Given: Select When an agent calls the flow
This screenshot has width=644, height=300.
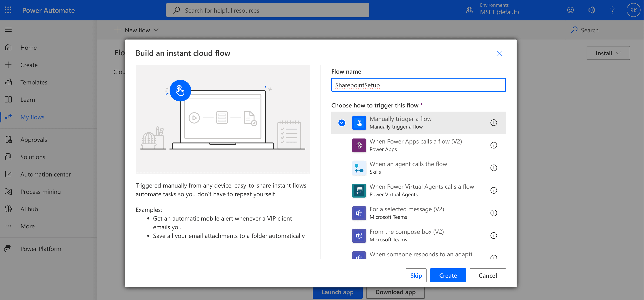Looking at the screenshot, I should click(419, 168).
